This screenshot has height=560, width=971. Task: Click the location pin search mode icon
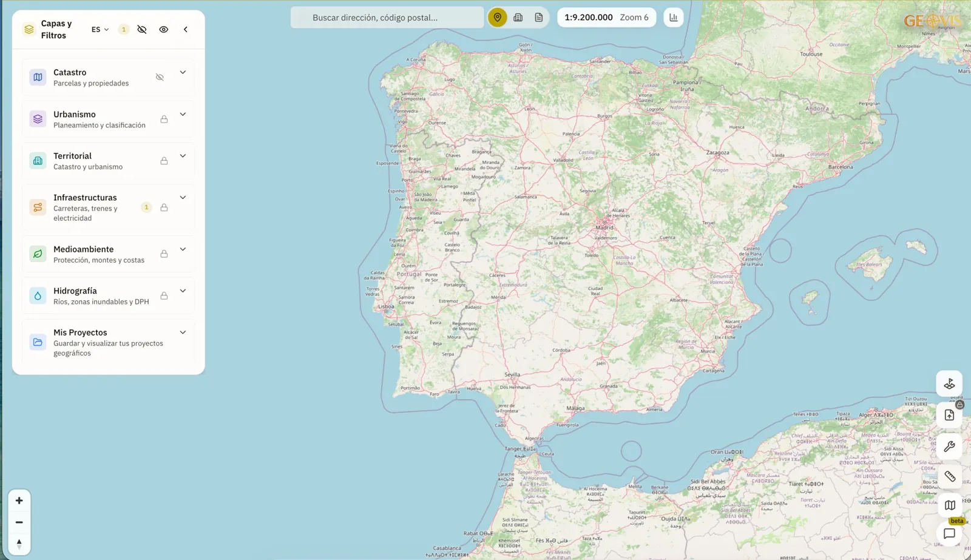tap(497, 18)
